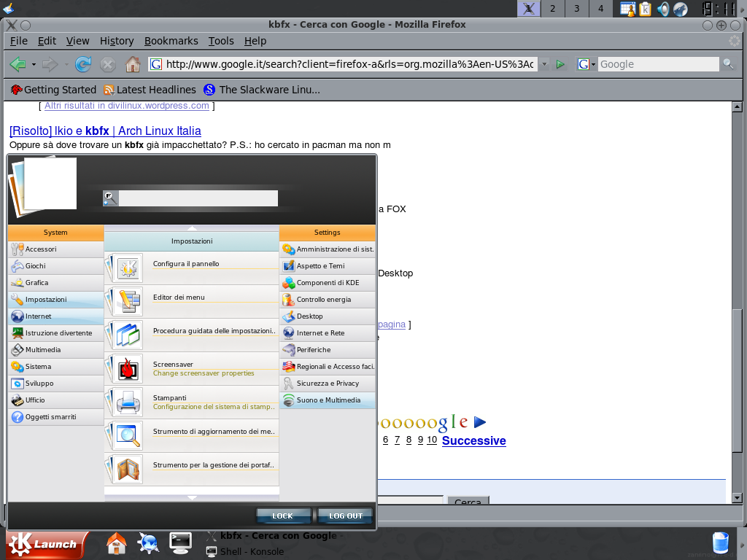Click the LOCK button
The height and width of the screenshot is (560, 747).
point(283,516)
